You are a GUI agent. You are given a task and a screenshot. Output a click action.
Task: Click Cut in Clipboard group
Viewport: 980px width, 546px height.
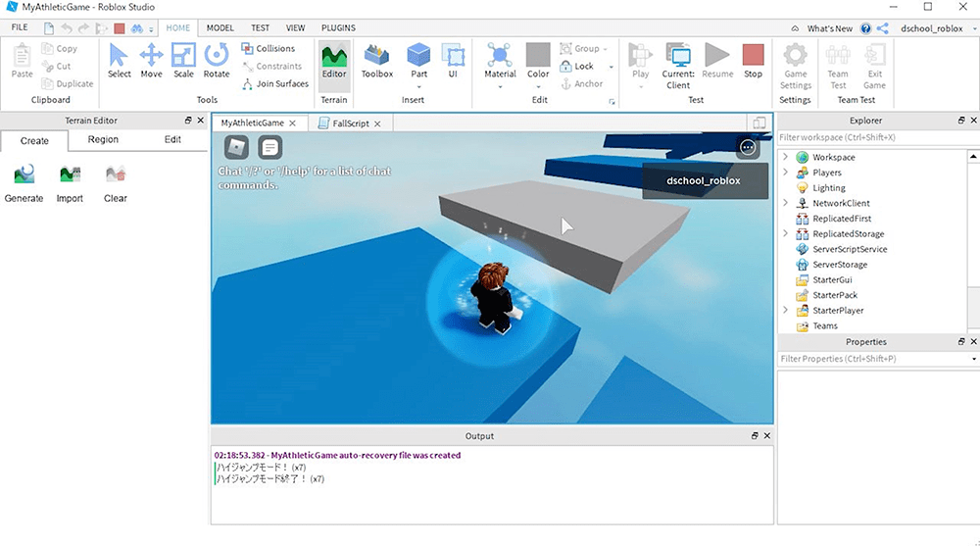point(56,66)
